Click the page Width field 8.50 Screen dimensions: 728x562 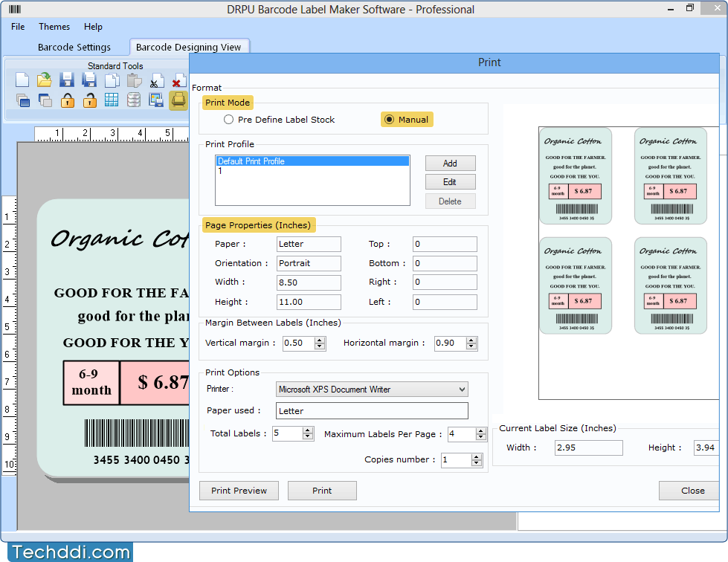pyautogui.click(x=309, y=282)
